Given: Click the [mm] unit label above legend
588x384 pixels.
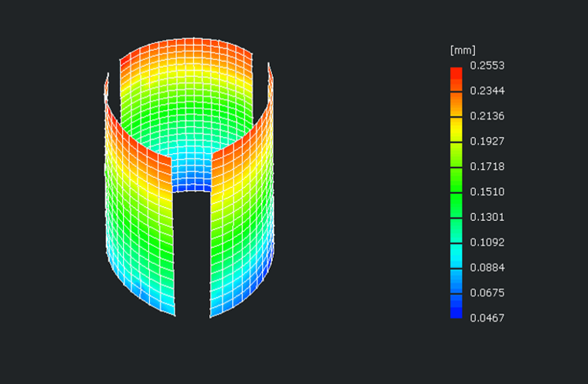Looking at the screenshot, I should tap(459, 51).
